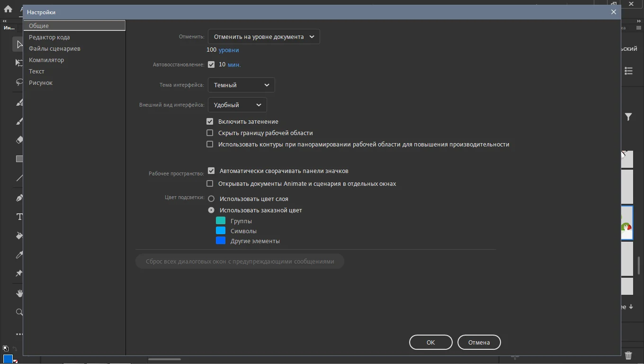This screenshot has width=644, height=364.
Task: Select the Eyedropper tool
Action: (19, 255)
